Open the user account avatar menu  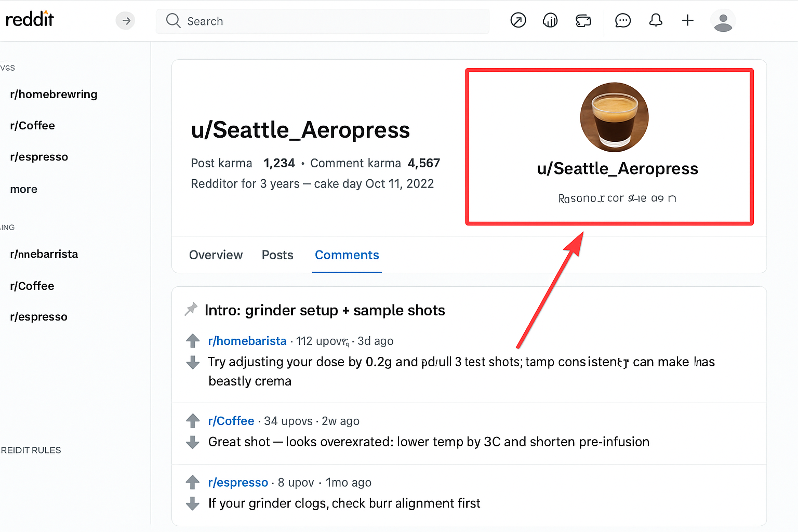[723, 21]
